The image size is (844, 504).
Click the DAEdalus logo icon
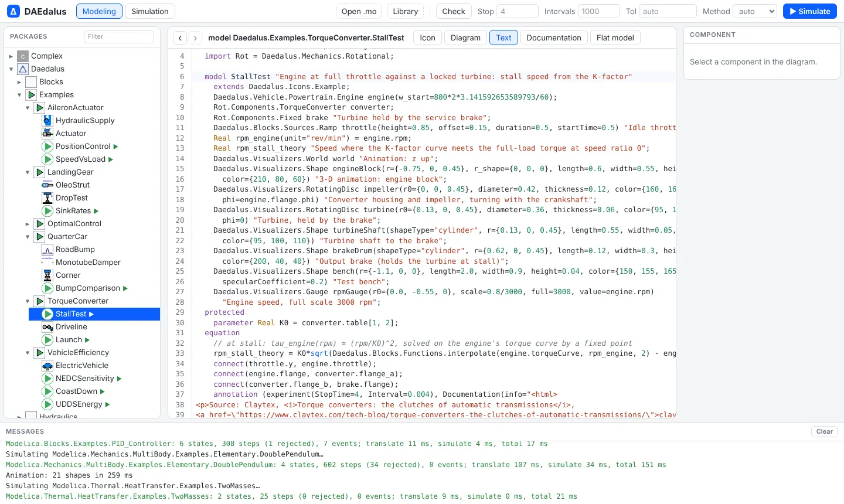(13, 11)
